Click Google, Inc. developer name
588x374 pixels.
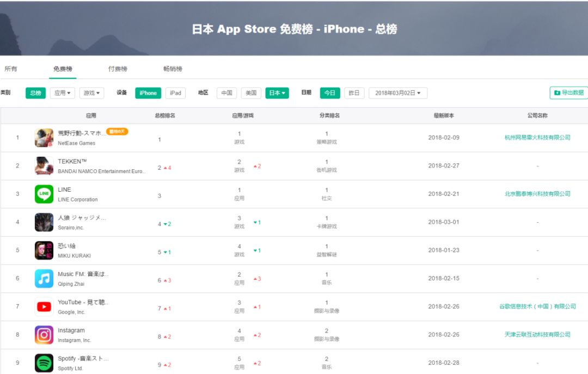coord(71,312)
